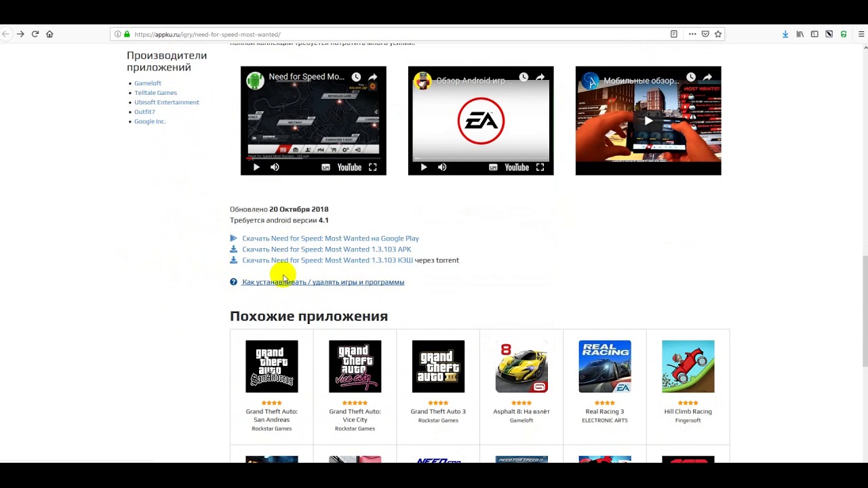Open the Outfit7 developer link
Viewport: 868px width, 488px height.
pos(144,112)
